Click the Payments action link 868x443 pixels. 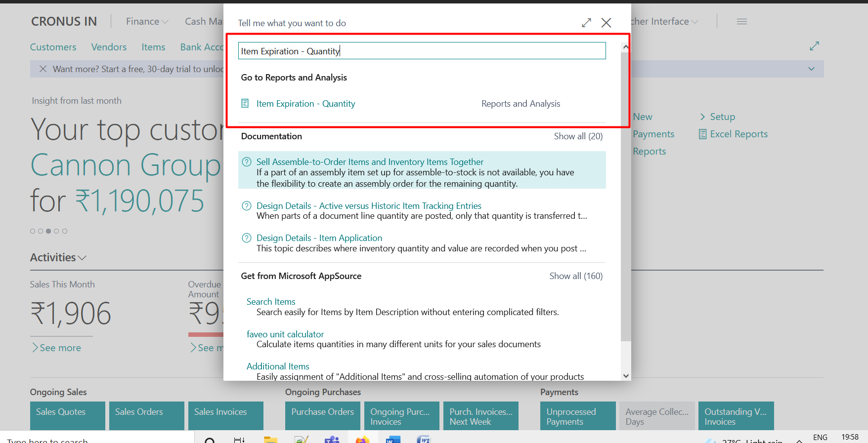pos(653,134)
